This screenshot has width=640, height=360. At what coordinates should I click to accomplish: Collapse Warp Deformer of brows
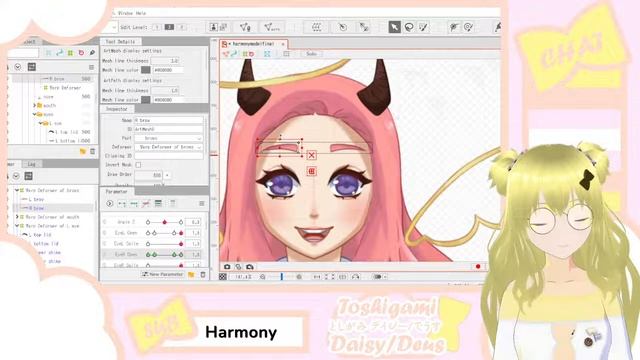[17, 190]
